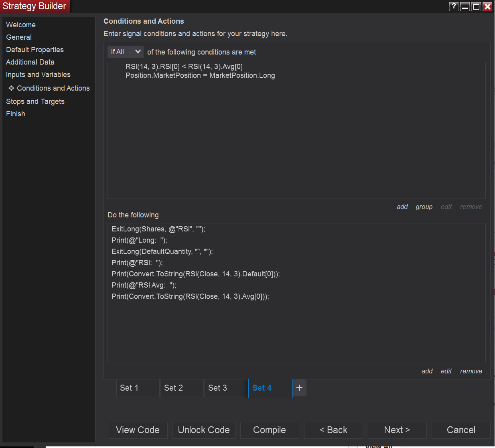Click add link under conditions list
The height and width of the screenshot is (448, 495).
(402, 207)
